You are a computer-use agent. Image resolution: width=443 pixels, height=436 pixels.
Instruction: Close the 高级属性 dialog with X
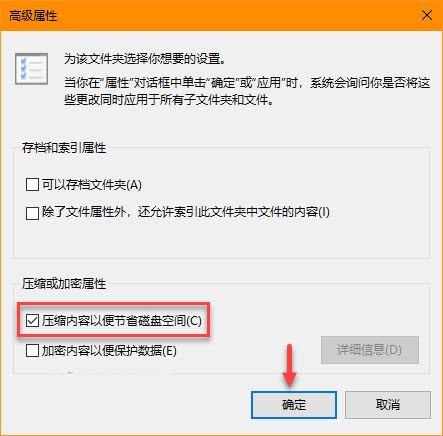pyautogui.click(x=427, y=15)
